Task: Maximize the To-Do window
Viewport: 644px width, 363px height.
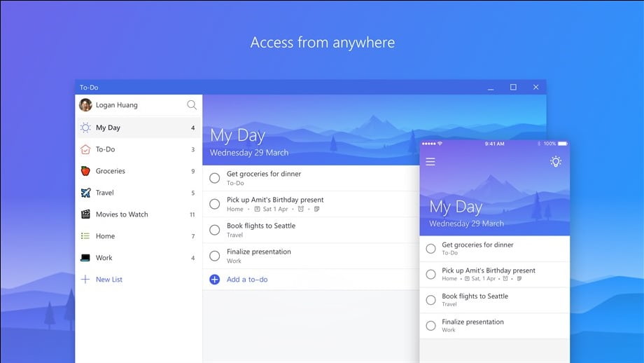Action: 513,88
